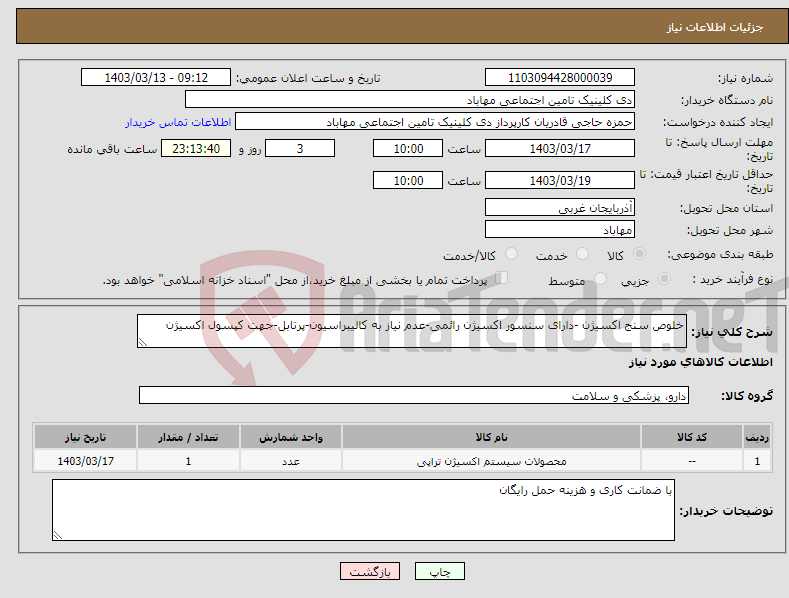Open the اطلاعات تماس خریدار link
The width and height of the screenshot is (789, 598).
(x=178, y=122)
